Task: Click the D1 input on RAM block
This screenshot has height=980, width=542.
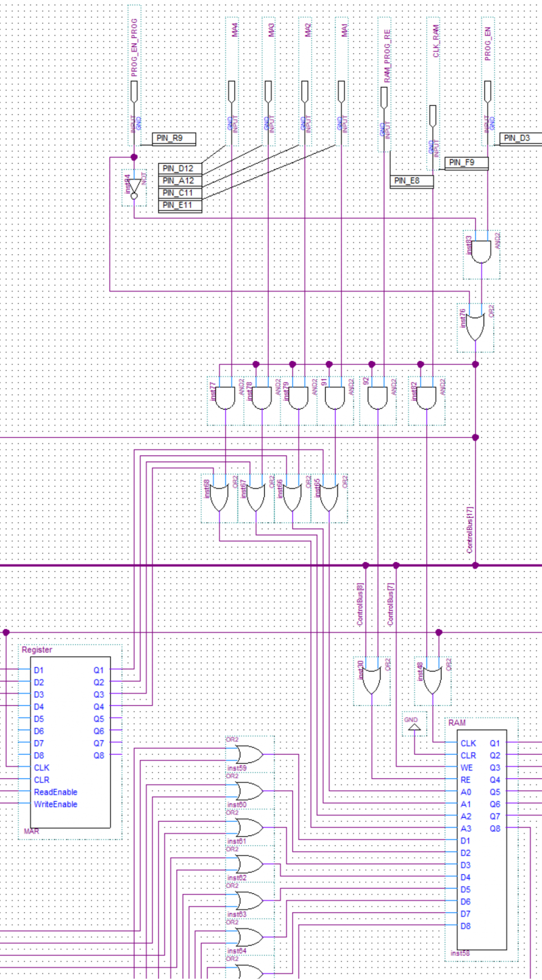Action: point(465,841)
